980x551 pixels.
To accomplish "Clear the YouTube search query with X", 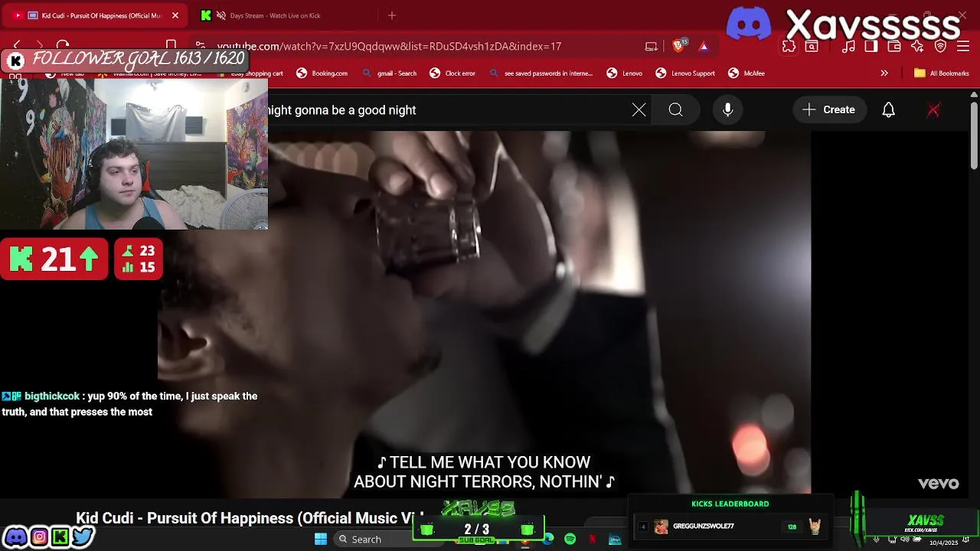I will 639,110.
